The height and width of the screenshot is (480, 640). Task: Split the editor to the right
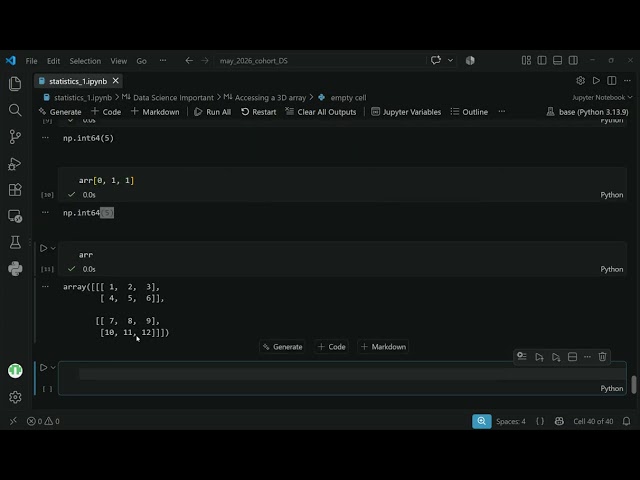[611, 81]
